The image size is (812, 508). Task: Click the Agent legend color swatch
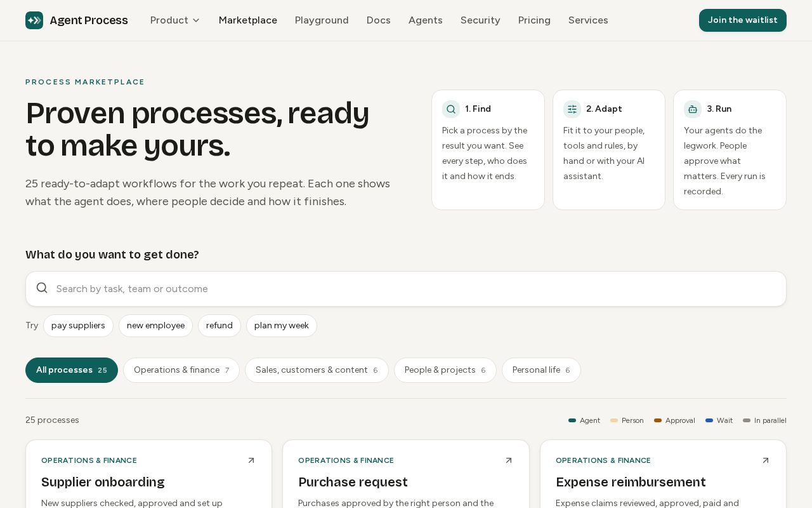pyautogui.click(x=572, y=420)
